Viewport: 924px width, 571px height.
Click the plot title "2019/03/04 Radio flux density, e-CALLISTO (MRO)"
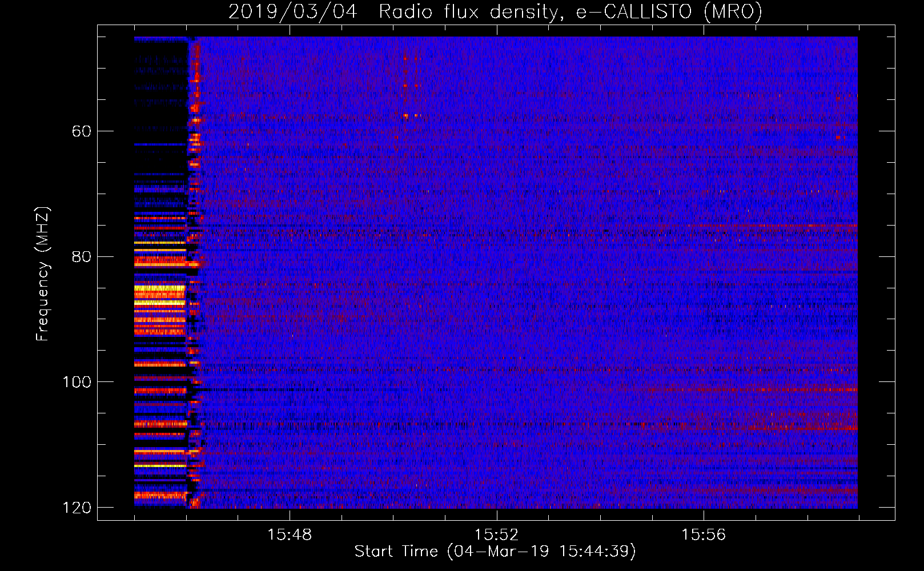pos(495,11)
